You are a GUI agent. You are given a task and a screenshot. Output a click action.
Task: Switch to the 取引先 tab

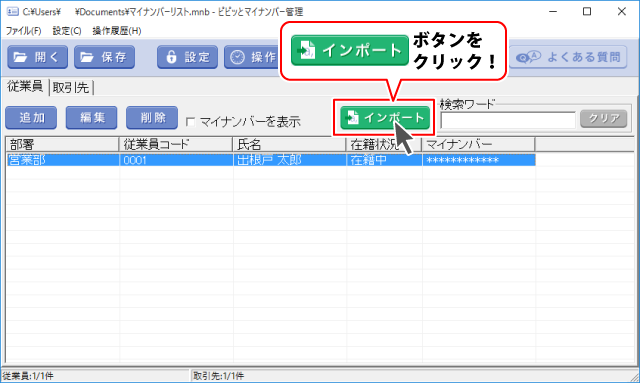point(71,87)
